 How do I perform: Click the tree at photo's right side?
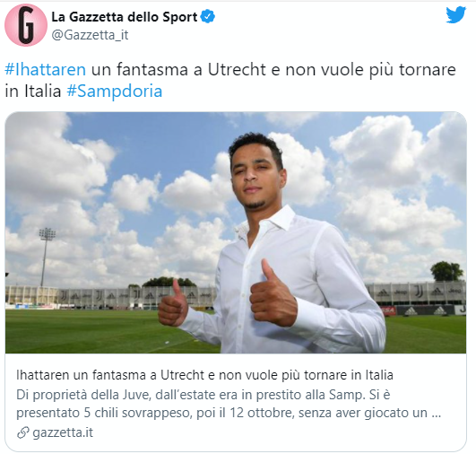446,271
